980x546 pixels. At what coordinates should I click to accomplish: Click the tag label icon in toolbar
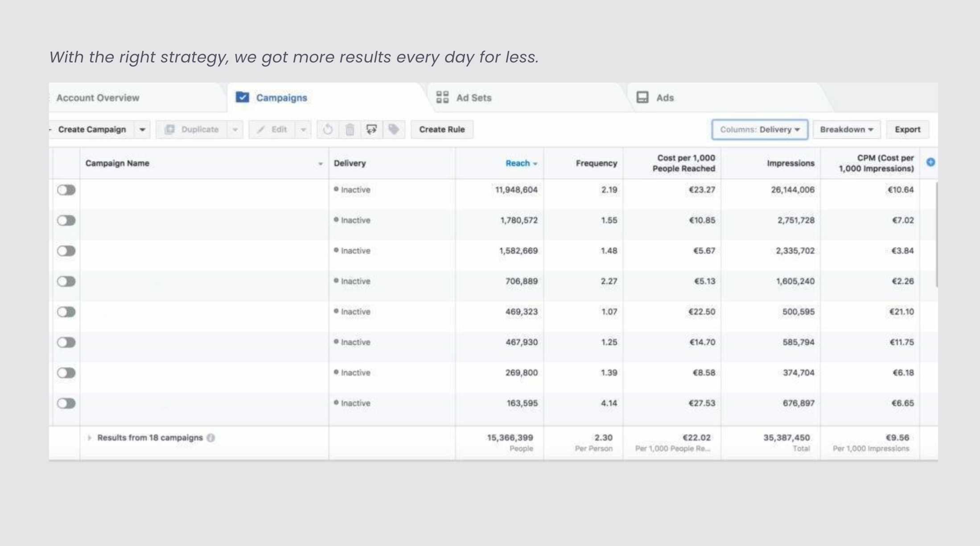click(394, 129)
